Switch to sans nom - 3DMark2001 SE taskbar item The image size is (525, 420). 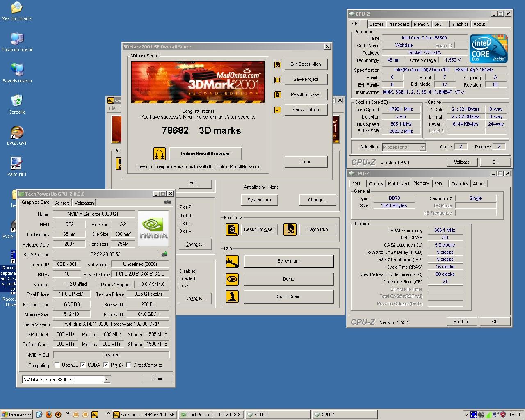pyautogui.click(x=144, y=415)
